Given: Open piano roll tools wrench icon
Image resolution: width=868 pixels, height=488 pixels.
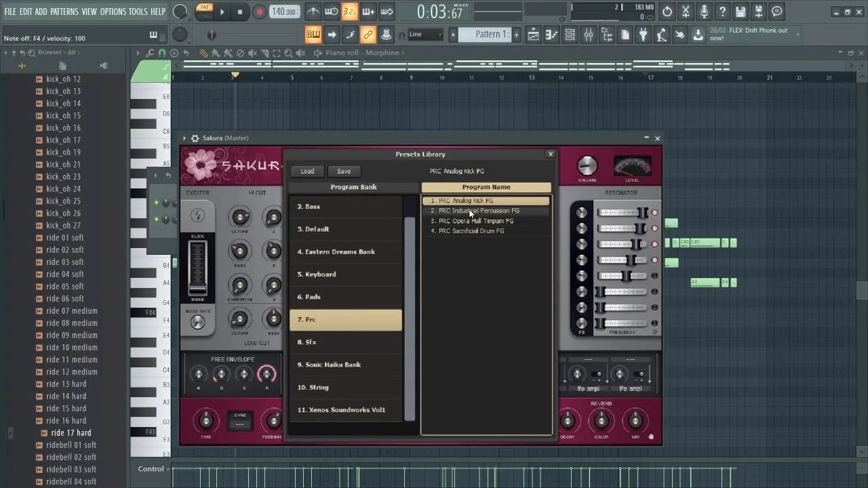Looking at the screenshot, I should (150, 53).
